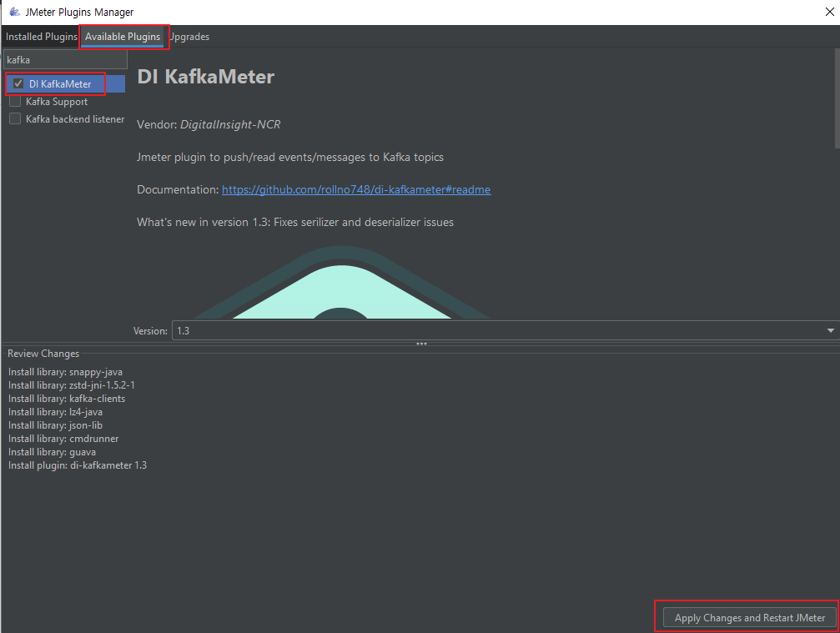This screenshot has height=633, width=840.
Task: Uncheck the DI KafkaMeter checkbox
Action: click(x=18, y=83)
